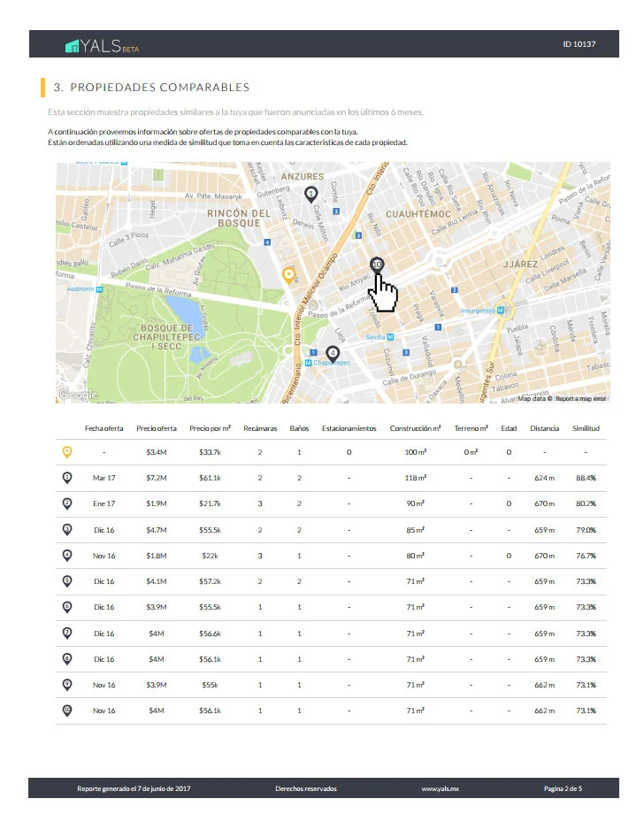Click the Google logo on the map
Image resolution: width=644 pixels, height=822 pixels.
[x=78, y=395]
